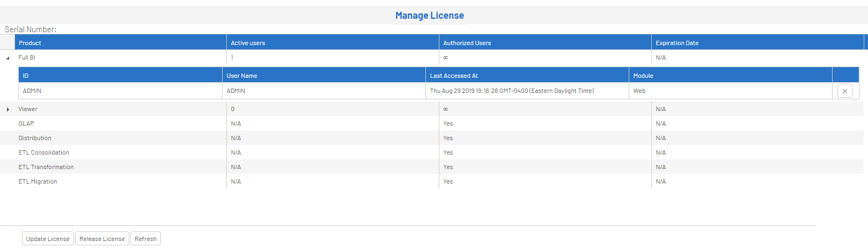
Task: Sort by Last Accessed At header
Action: pyautogui.click(x=454, y=76)
